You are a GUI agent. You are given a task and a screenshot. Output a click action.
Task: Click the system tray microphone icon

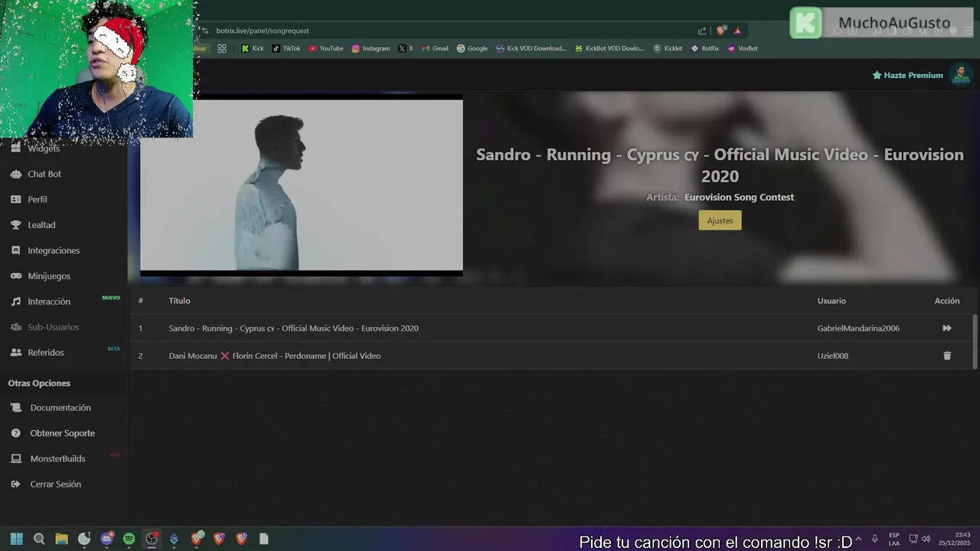point(874,539)
